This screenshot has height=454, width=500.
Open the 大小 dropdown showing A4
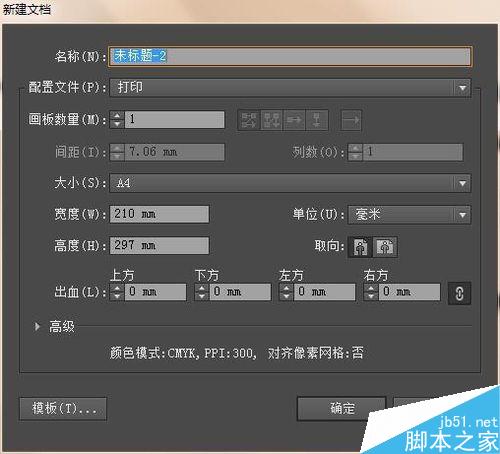[x=290, y=183]
